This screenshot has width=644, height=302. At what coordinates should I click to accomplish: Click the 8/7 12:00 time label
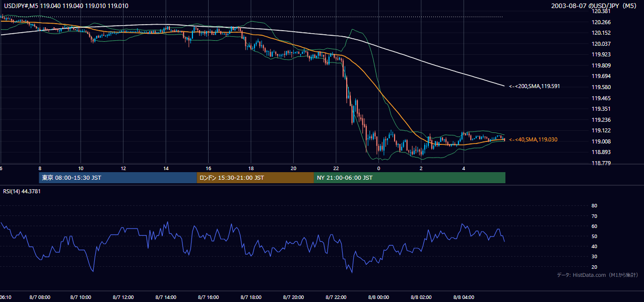coord(123,297)
